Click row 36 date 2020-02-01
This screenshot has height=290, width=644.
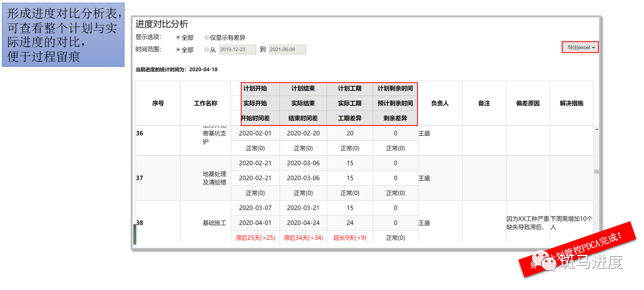click(255, 133)
